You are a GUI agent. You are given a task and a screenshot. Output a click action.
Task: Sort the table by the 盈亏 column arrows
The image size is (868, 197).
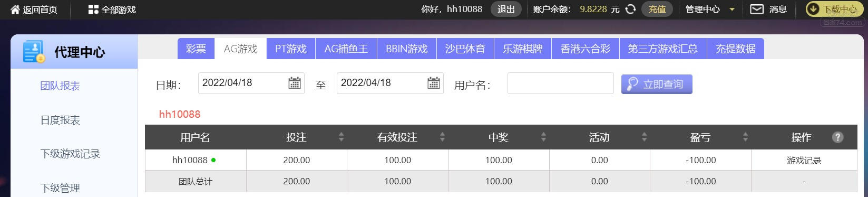(745, 137)
